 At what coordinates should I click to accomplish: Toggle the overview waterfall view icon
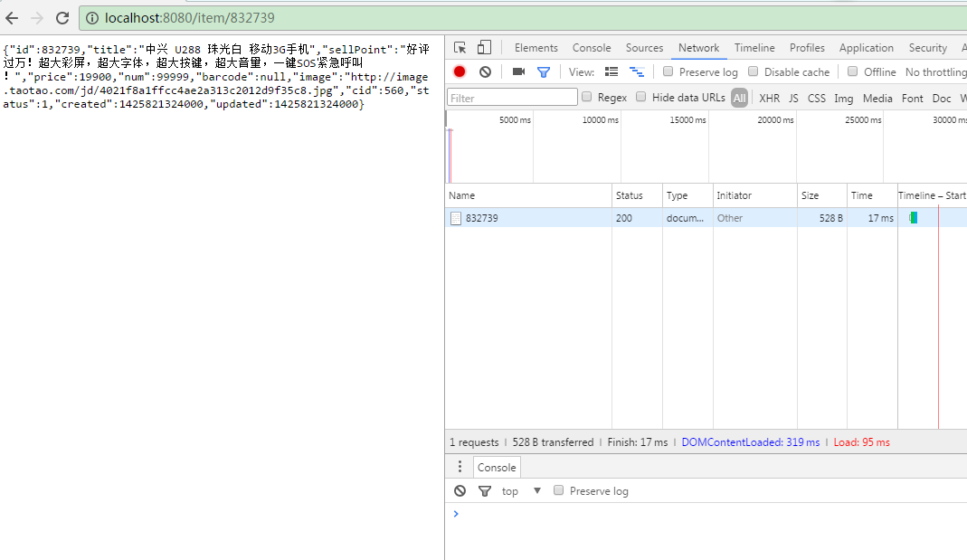(637, 71)
